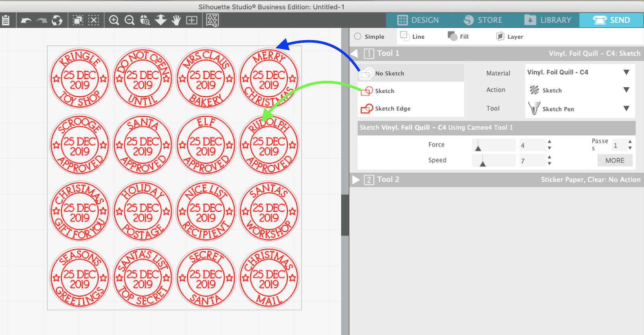Decrease the Speed value with stepper

pyautogui.click(x=549, y=163)
